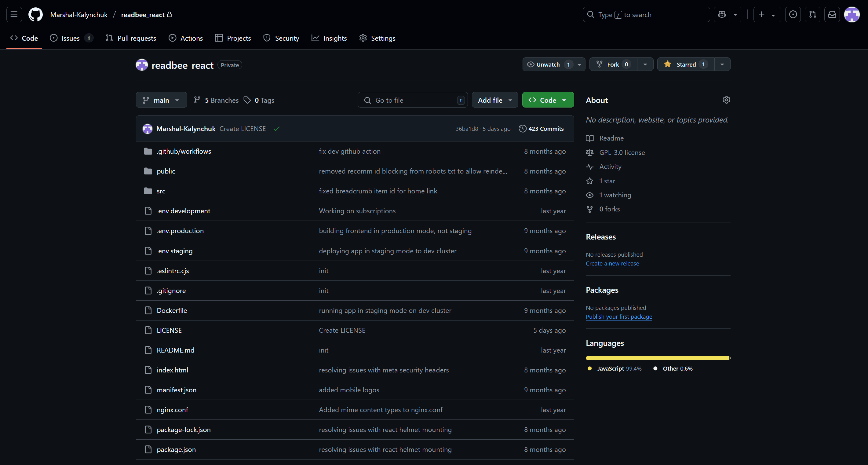Screen dimensions: 868x465
Task: Open your pull requests from the header icon
Action: [812, 14]
